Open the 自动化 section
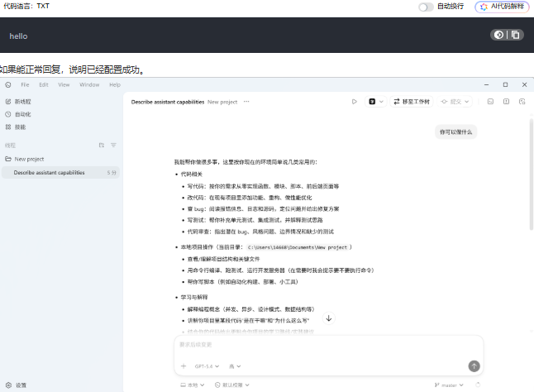Screen dimensions: 534x392 click(18, 114)
